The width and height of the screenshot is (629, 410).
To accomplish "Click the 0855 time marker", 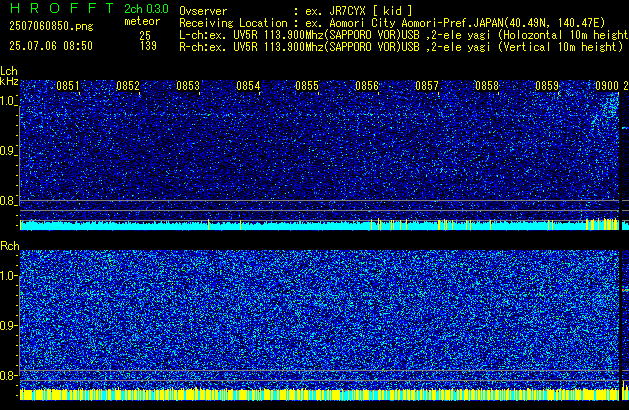I will click(x=307, y=86).
